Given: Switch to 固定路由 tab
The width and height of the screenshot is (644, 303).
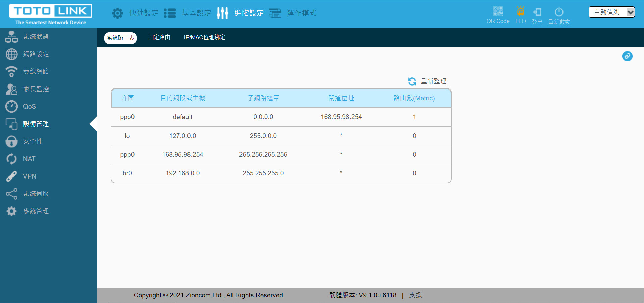Looking at the screenshot, I should [159, 37].
